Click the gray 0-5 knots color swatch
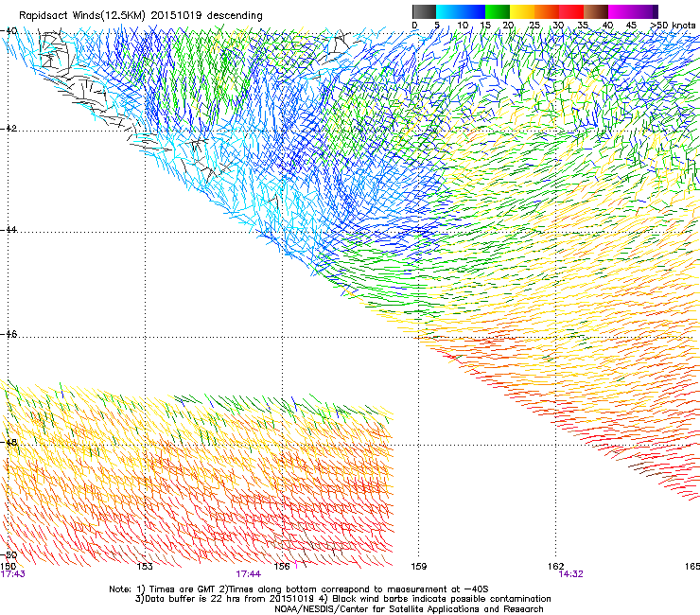Screen dimensions: 700x615 (x=424, y=11)
